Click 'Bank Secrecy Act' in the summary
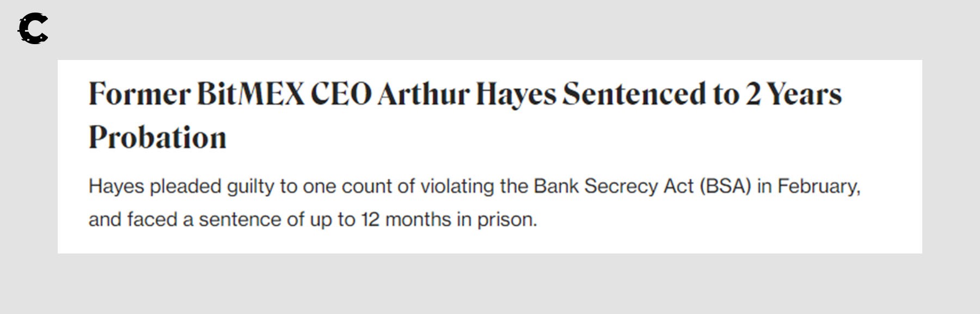The image size is (980, 314). [613, 186]
